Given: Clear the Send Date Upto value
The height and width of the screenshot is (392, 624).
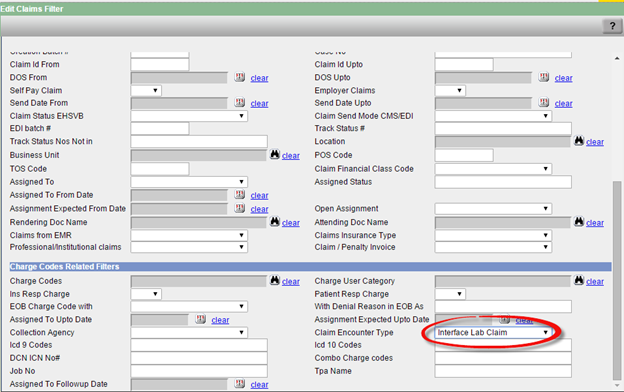Looking at the screenshot, I should coord(564,103).
